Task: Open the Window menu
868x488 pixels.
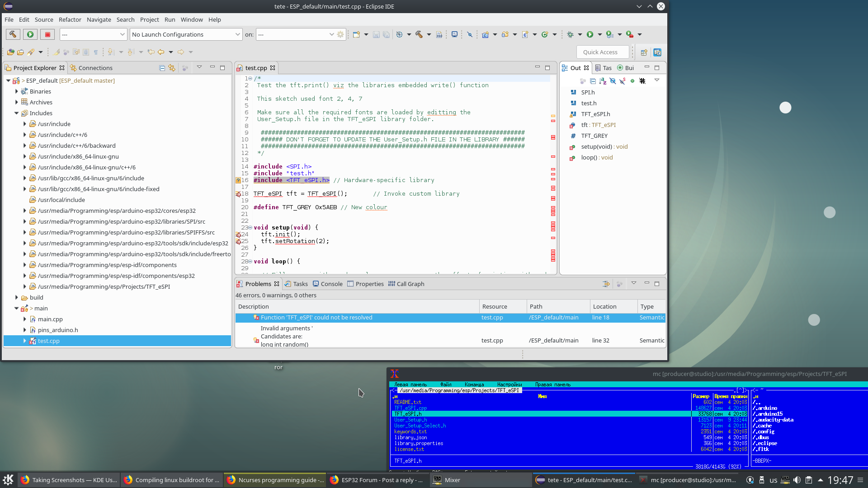Action: click(x=192, y=19)
